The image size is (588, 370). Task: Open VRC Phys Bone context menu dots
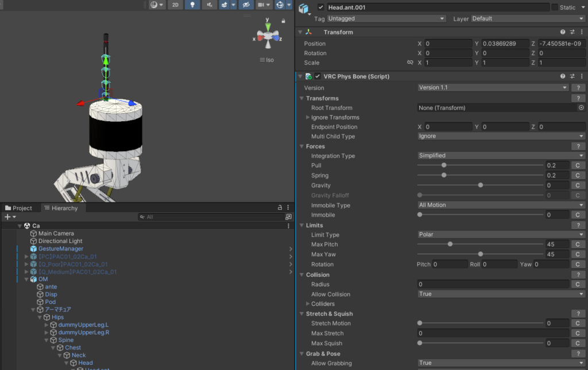583,76
